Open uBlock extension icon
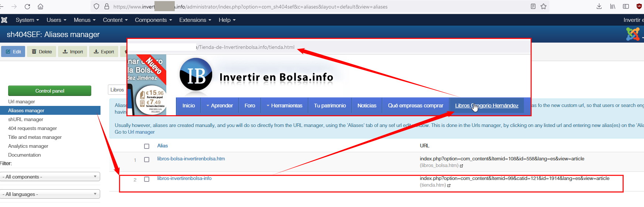Screen dimensions: 644x207 pos(639,6)
